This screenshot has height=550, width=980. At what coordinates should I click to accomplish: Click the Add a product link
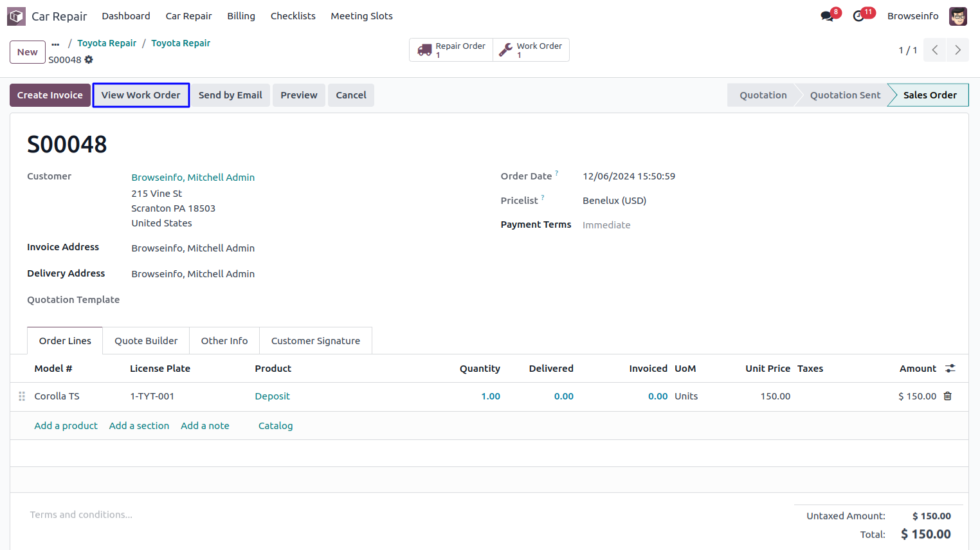[x=66, y=426]
